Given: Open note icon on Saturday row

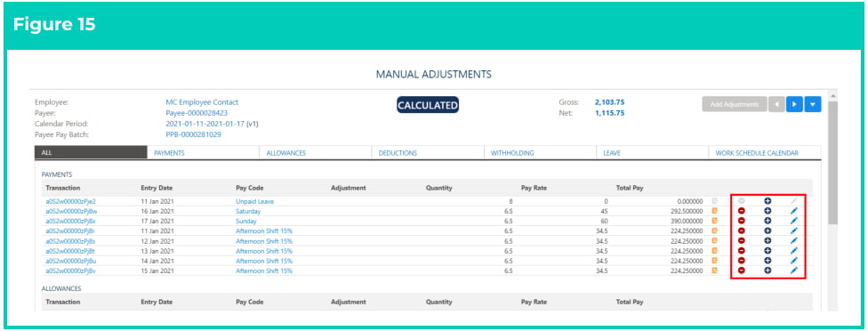Looking at the screenshot, I should pos(715,212).
